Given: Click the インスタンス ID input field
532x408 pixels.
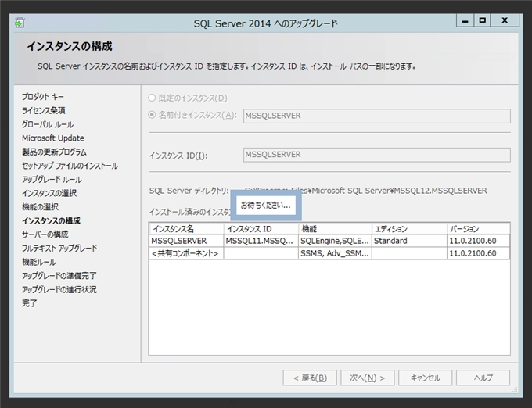Looking at the screenshot, I should point(376,155).
